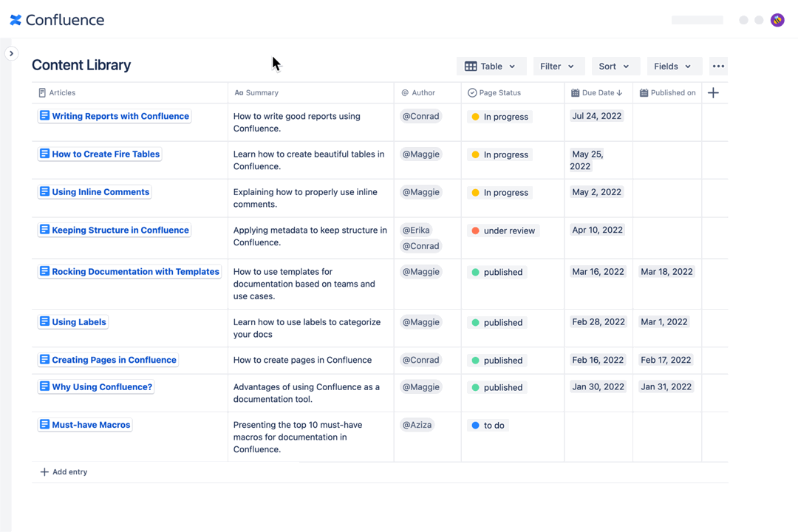The width and height of the screenshot is (798, 532).
Task: Open the Using Labels article
Action: tap(79, 321)
